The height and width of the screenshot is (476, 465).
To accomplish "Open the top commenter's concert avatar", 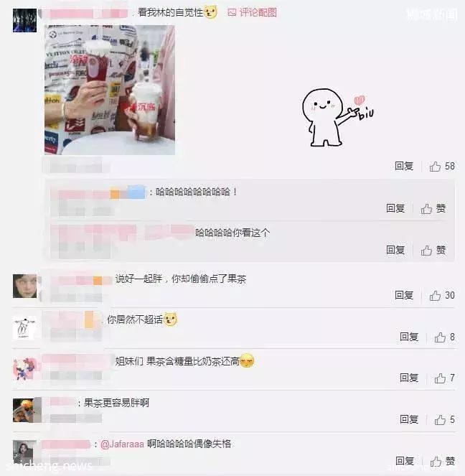I will pos(24,20).
